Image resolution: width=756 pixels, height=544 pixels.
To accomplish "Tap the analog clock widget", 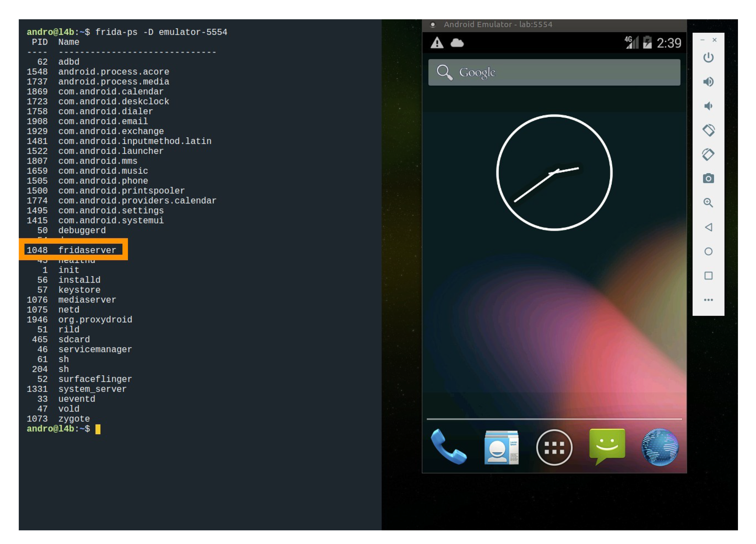I will point(554,172).
